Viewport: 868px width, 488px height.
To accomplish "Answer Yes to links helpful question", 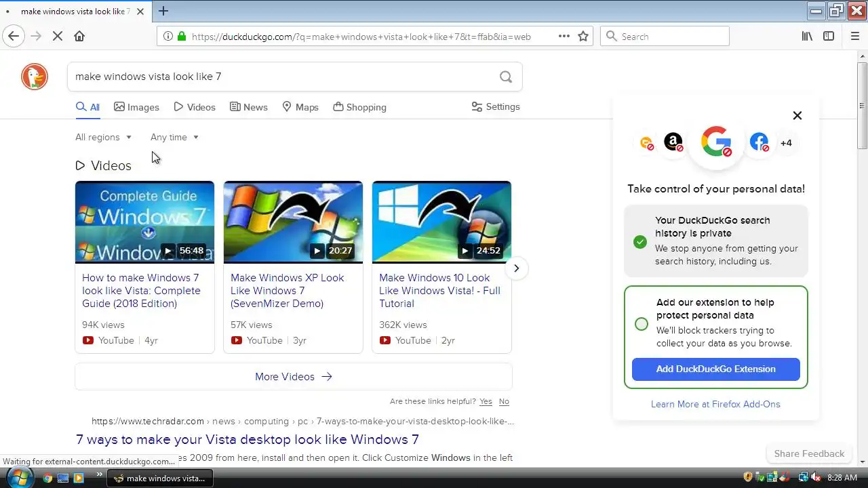I will click(x=486, y=401).
